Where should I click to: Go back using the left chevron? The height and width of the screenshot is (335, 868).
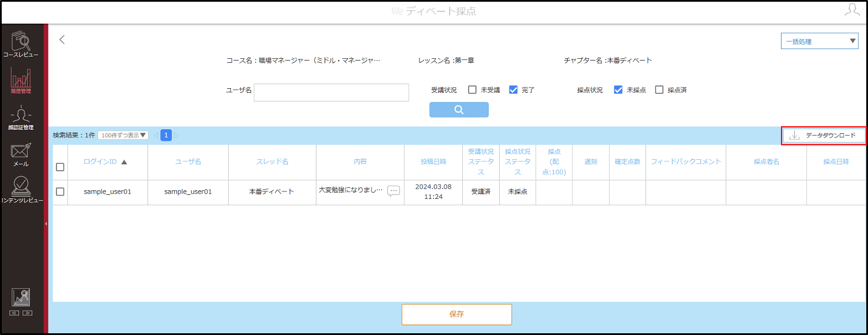(62, 40)
